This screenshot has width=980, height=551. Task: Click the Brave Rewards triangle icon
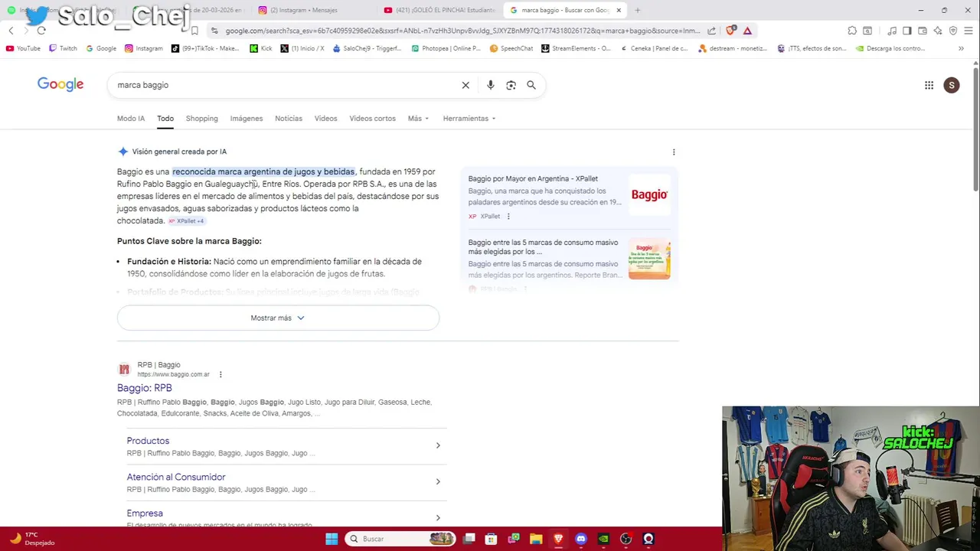(x=747, y=31)
